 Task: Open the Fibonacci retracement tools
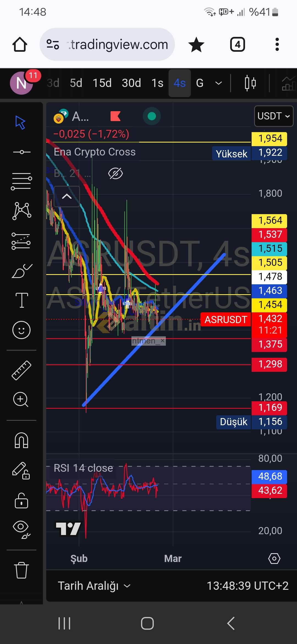[x=21, y=181]
